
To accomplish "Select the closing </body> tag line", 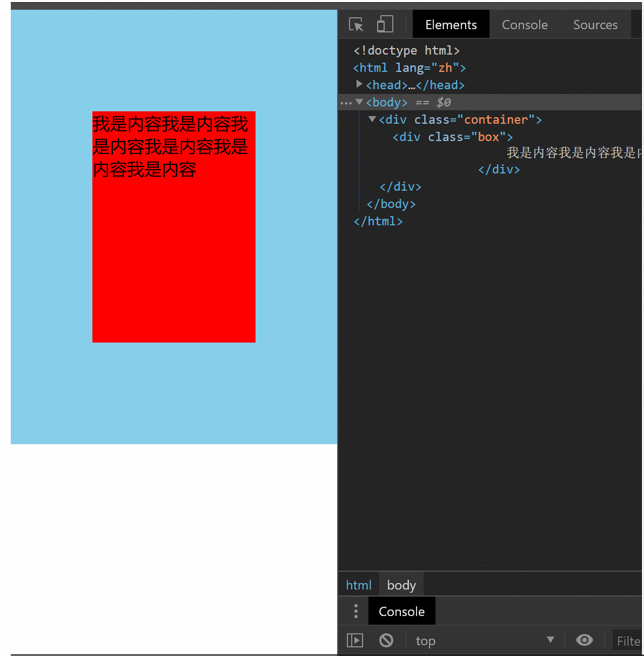I will point(391,204).
